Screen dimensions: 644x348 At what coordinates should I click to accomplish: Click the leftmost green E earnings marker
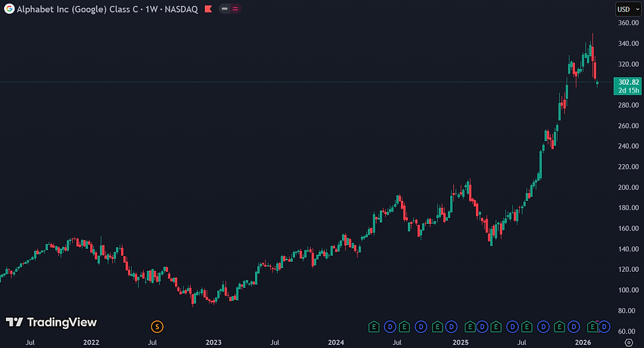tap(374, 327)
